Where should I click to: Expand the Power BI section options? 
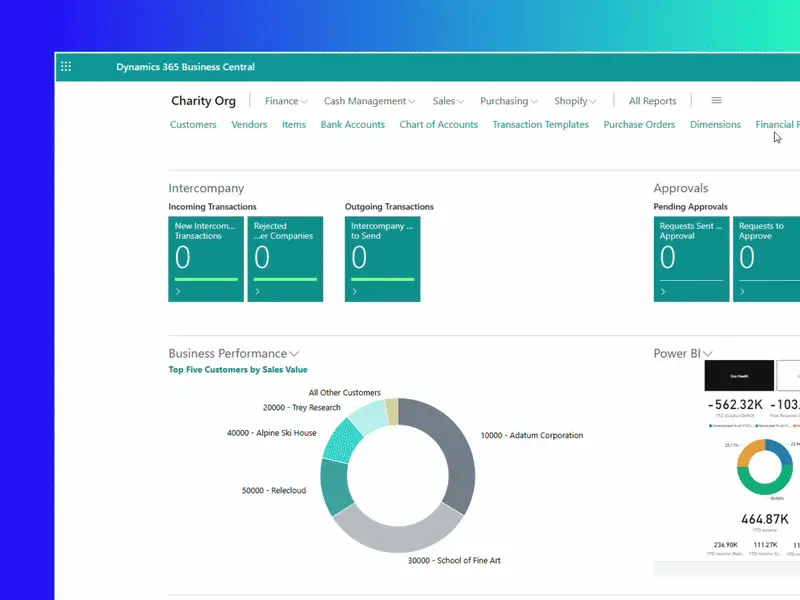point(708,354)
